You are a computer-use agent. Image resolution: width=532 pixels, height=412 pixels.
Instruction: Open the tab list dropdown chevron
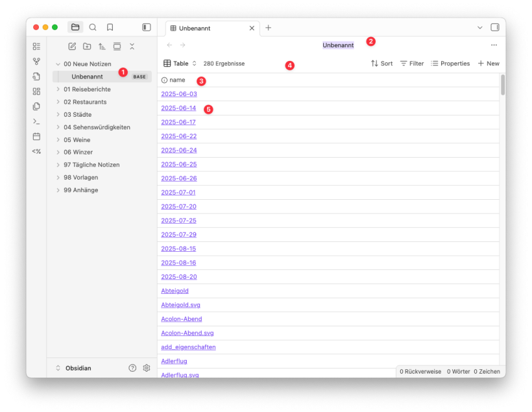pyautogui.click(x=479, y=27)
